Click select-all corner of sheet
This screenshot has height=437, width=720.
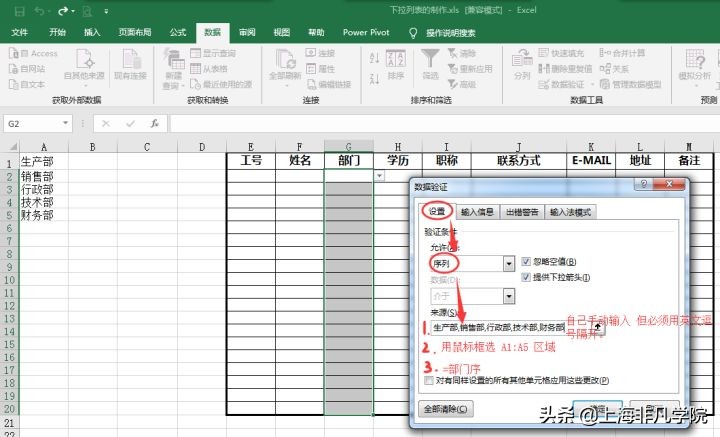point(11,147)
